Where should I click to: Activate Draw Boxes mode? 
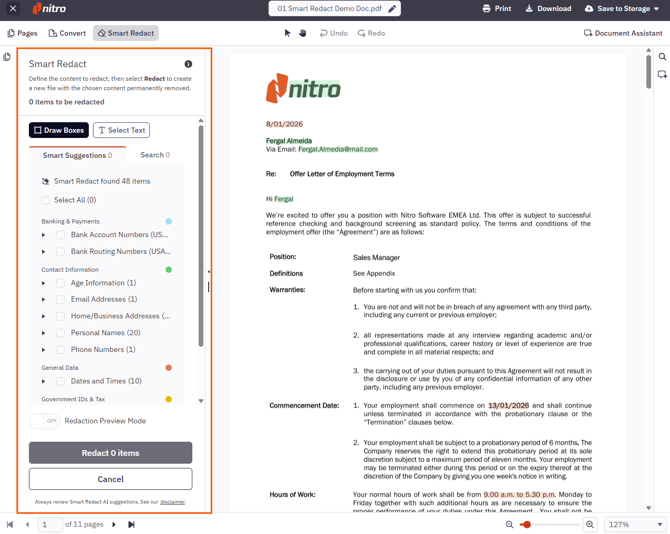tap(59, 130)
